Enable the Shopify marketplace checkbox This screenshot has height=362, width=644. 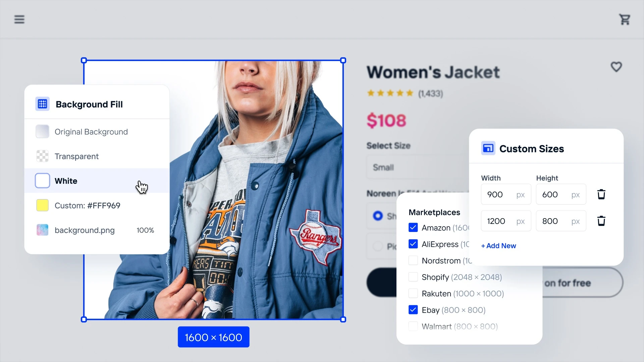tap(413, 277)
